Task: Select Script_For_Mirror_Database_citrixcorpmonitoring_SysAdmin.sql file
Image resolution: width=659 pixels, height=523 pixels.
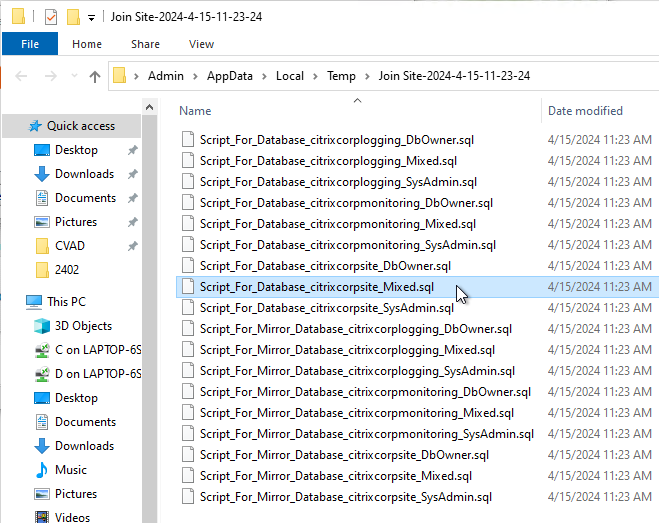Action: [x=367, y=434]
